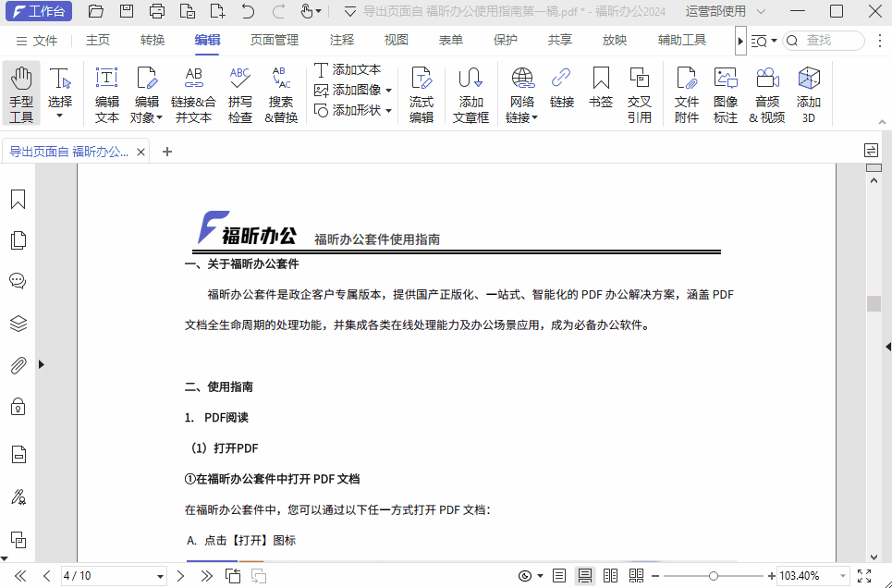Switch to the 保护 tab

(506, 41)
